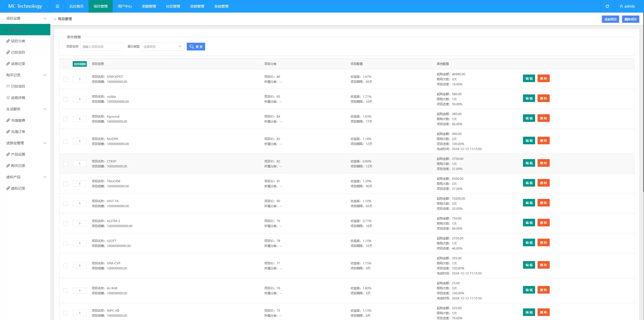
Task: Check the select-all header checkbox
Action: point(65,64)
